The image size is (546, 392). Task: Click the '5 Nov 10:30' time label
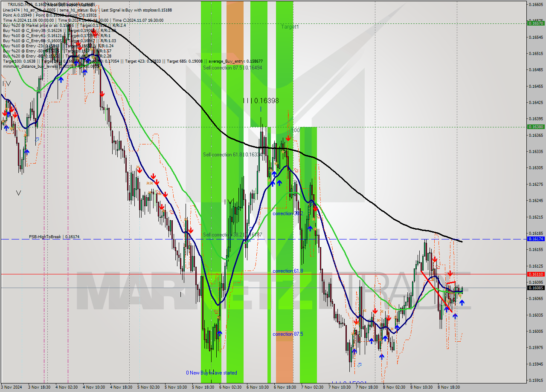175,387
